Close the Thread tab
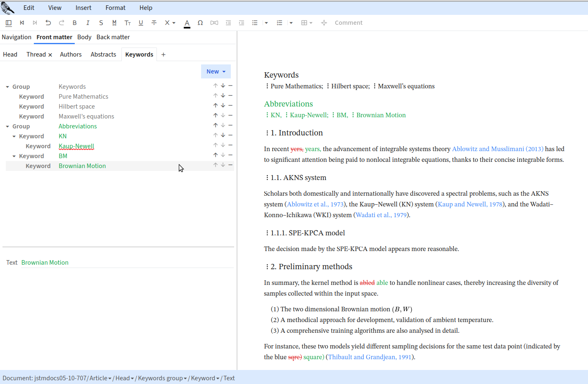The image size is (588, 384). coord(50,55)
